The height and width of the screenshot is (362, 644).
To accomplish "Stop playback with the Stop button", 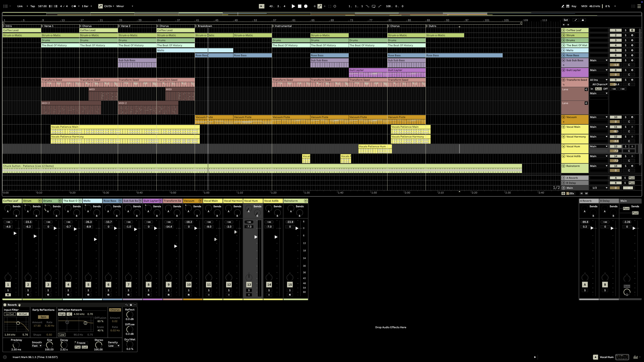I will tap(300, 6).
